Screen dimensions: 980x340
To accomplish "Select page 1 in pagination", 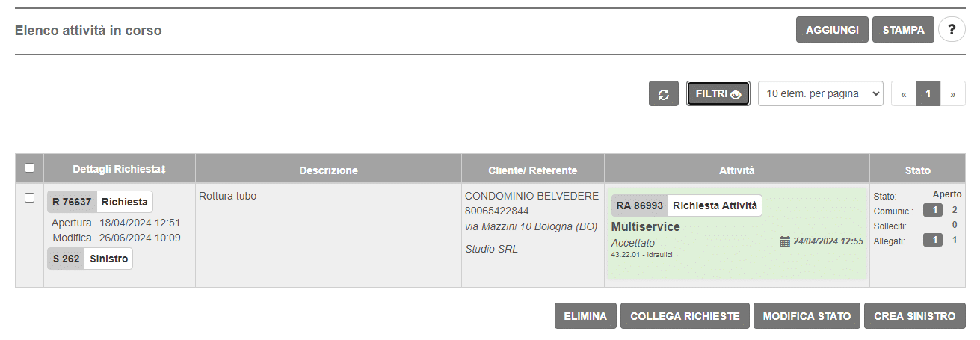I will (x=928, y=93).
